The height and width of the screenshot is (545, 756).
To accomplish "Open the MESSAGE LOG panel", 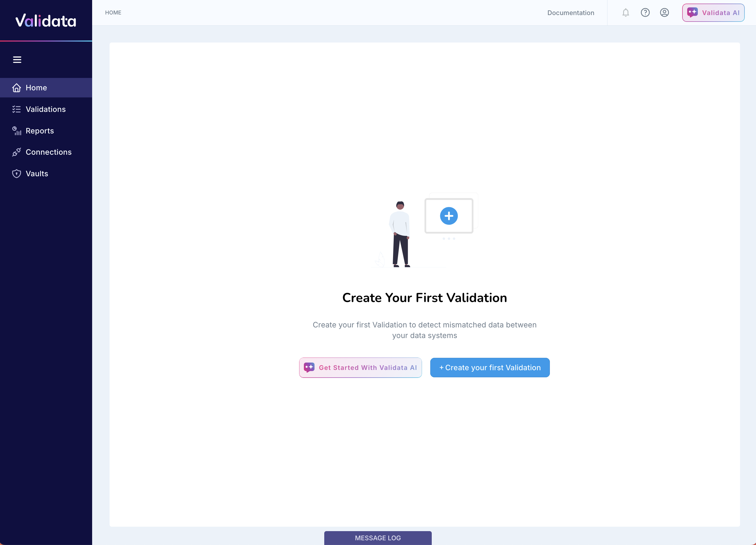I will click(378, 538).
